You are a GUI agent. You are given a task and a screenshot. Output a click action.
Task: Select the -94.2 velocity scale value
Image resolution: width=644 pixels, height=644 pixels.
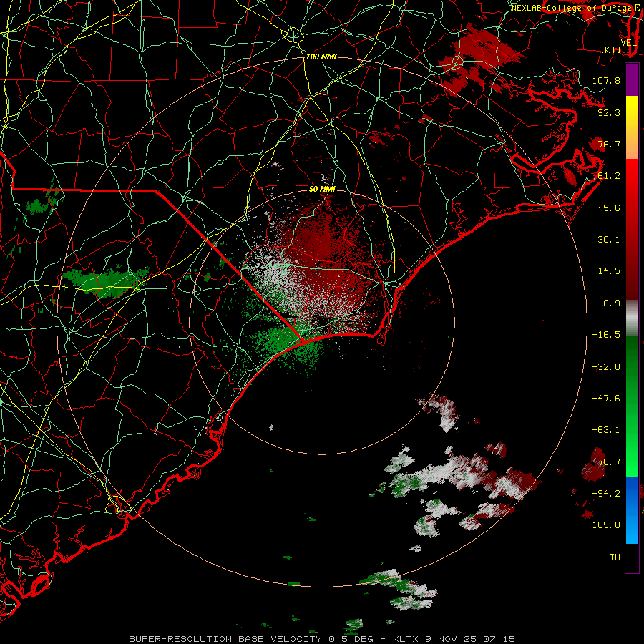pos(606,493)
